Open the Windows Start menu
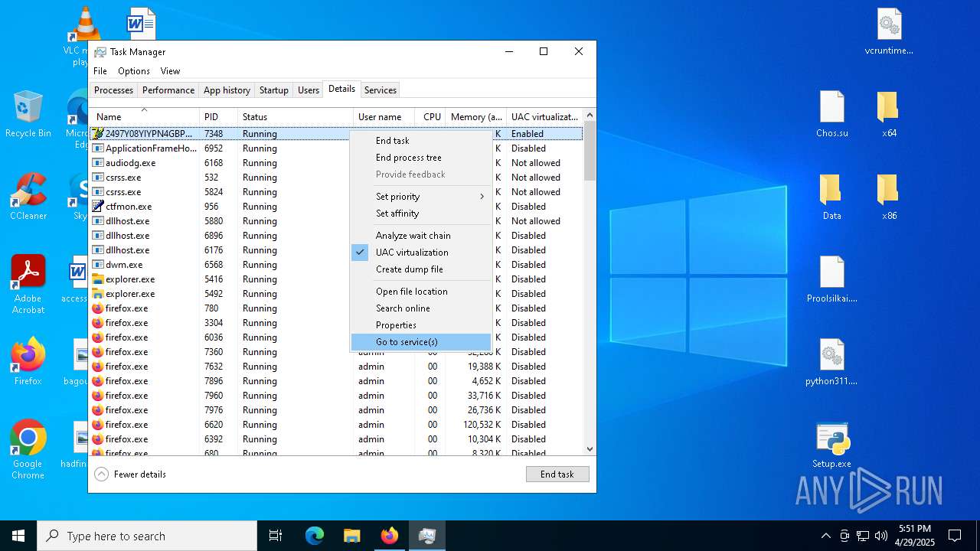 click(18, 536)
